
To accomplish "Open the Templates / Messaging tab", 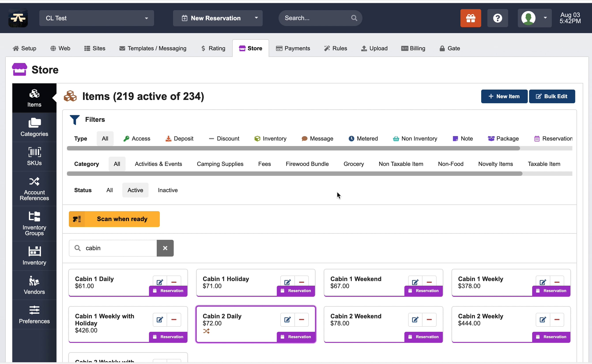I will [153, 48].
